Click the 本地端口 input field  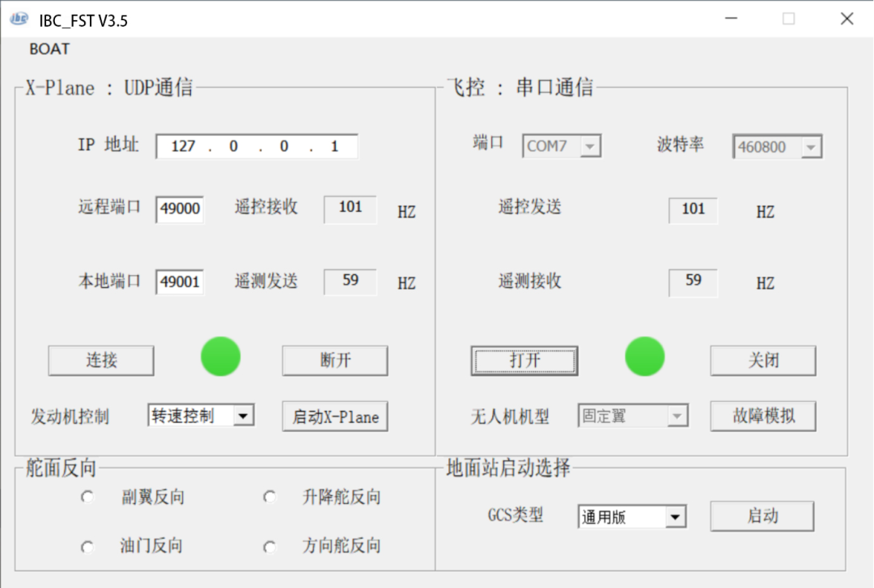[180, 282]
